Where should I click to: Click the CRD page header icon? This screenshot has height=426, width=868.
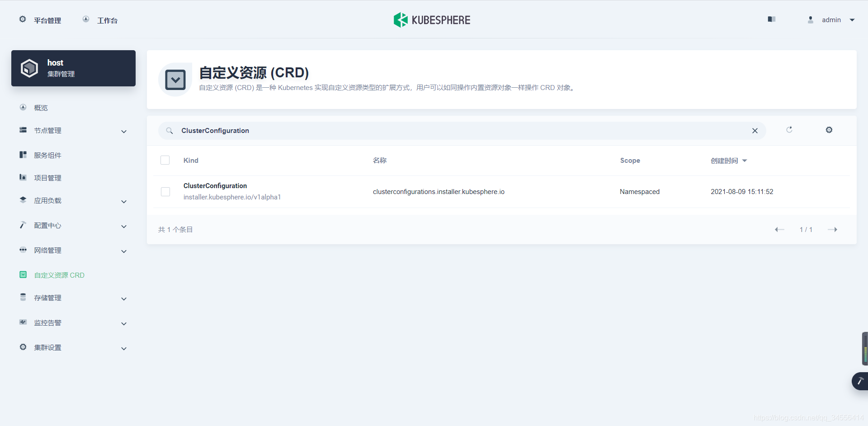point(175,80)
